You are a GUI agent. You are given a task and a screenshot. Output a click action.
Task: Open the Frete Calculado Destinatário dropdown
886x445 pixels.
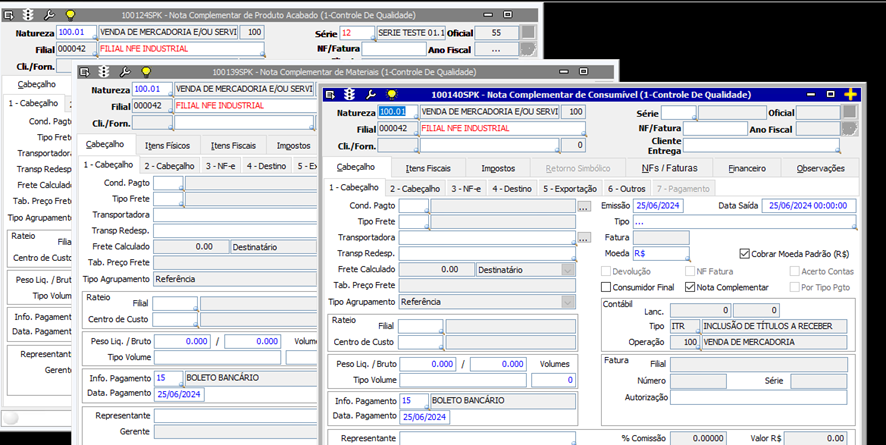click(x=568, y=269)
